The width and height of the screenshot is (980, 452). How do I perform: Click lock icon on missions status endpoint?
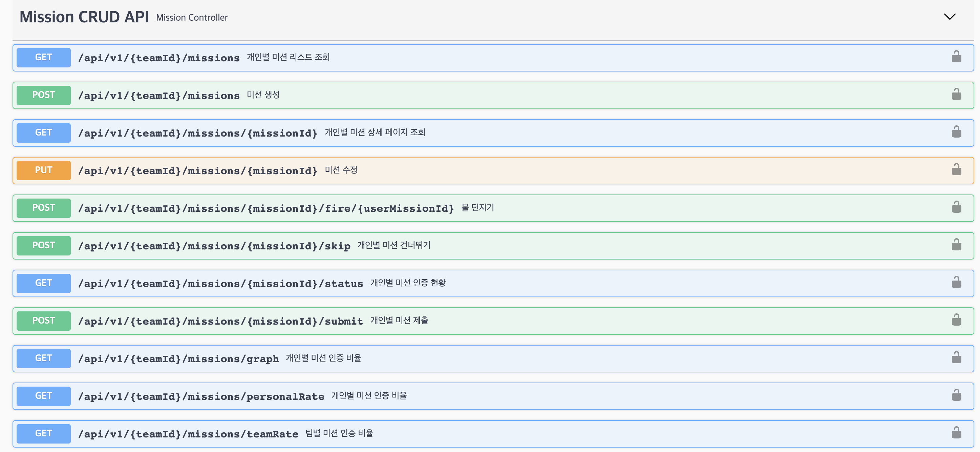956,283
